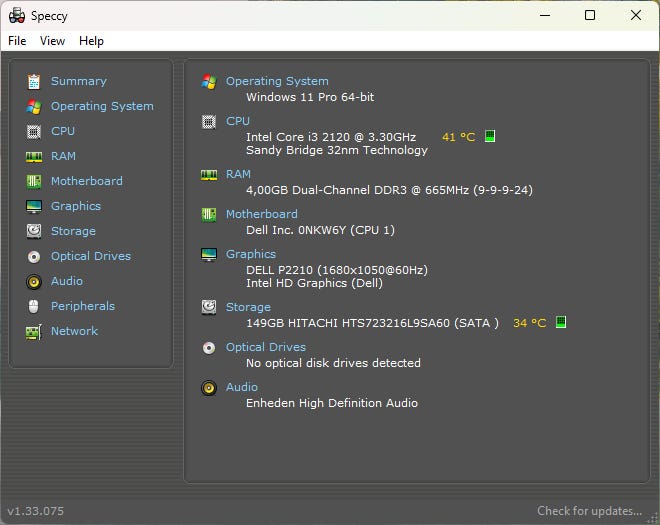Image resolution: width=660 pixels, height=525 pixels.
Task: Click the RAM stick icon in sidebar
Action: pos(34,157)
